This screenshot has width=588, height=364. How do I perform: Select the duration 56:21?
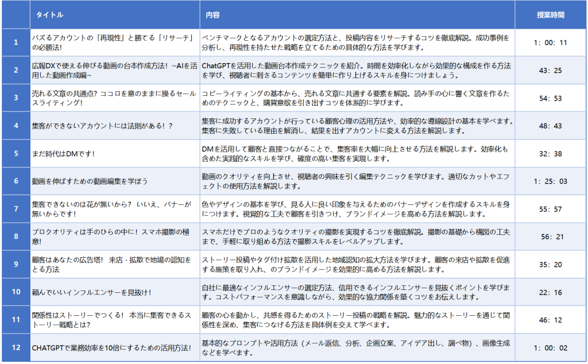click(552, 237)
